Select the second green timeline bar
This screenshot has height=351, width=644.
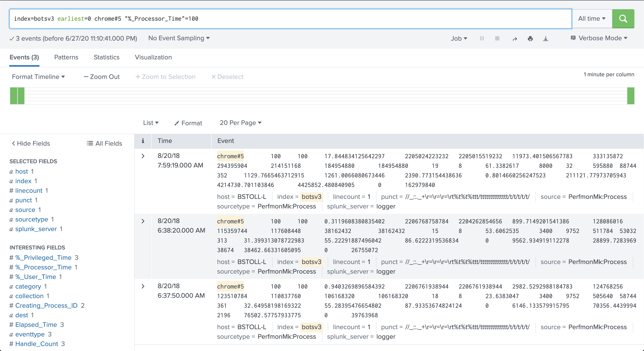tap(21, 96)
